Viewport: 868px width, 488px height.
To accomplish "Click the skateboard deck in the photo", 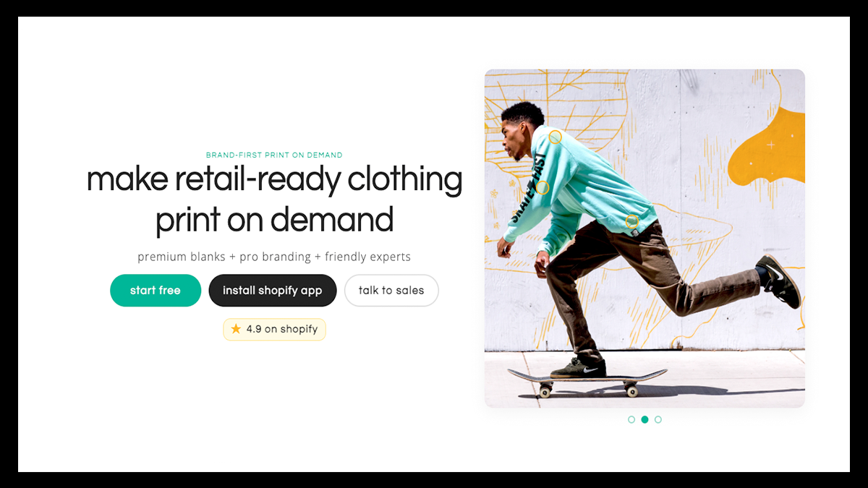I will (x=587, y=377).
